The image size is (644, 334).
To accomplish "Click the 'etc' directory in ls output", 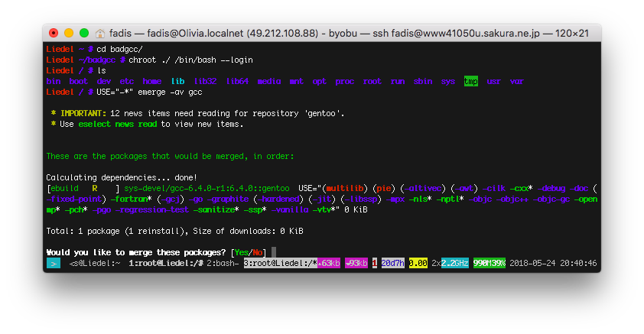I will 126,81.
